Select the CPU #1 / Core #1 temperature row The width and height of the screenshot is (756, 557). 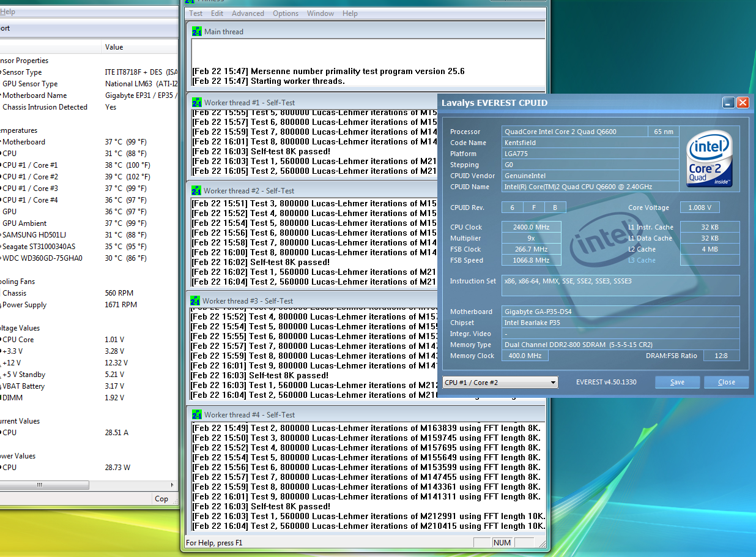click(89, 165)
